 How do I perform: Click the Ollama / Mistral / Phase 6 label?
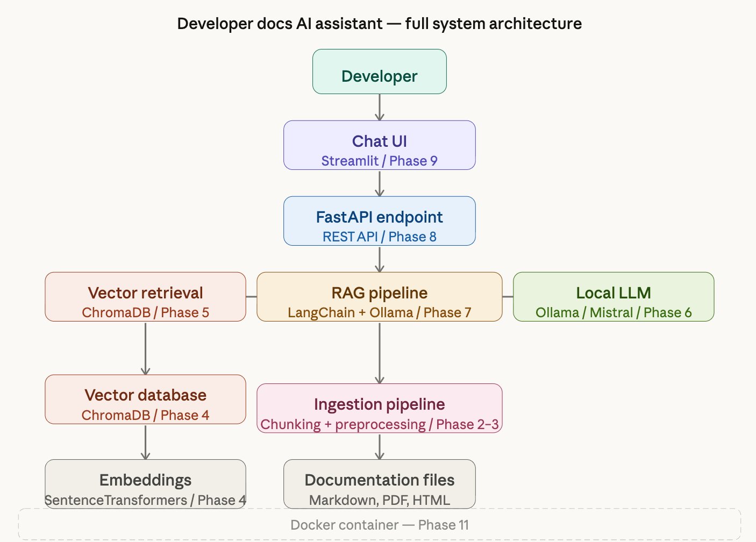614,312
